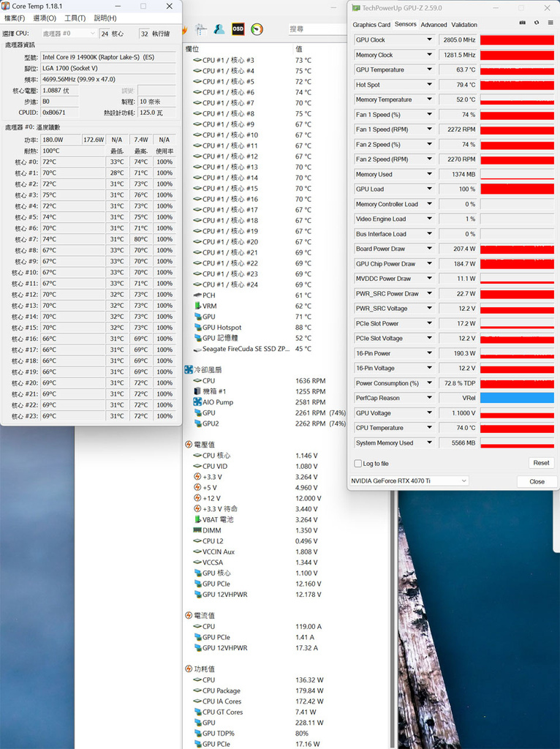Click the Seagate FireCuda SSD drive icon
This screenshot has width=560, height=749.
click(197, 349)
